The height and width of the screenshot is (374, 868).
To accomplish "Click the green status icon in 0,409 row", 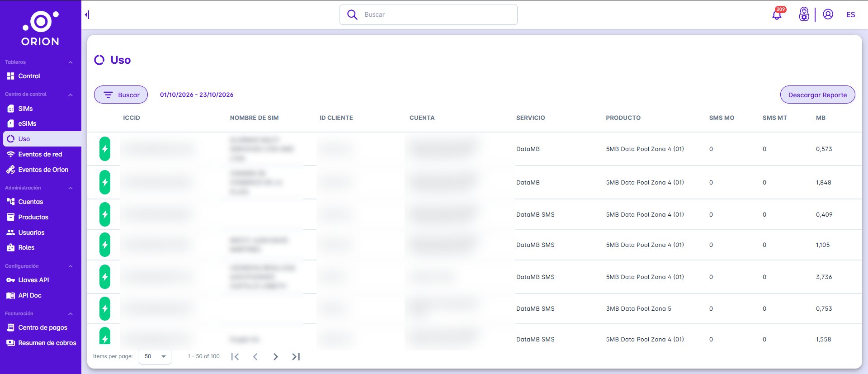I will click(105, 214).
